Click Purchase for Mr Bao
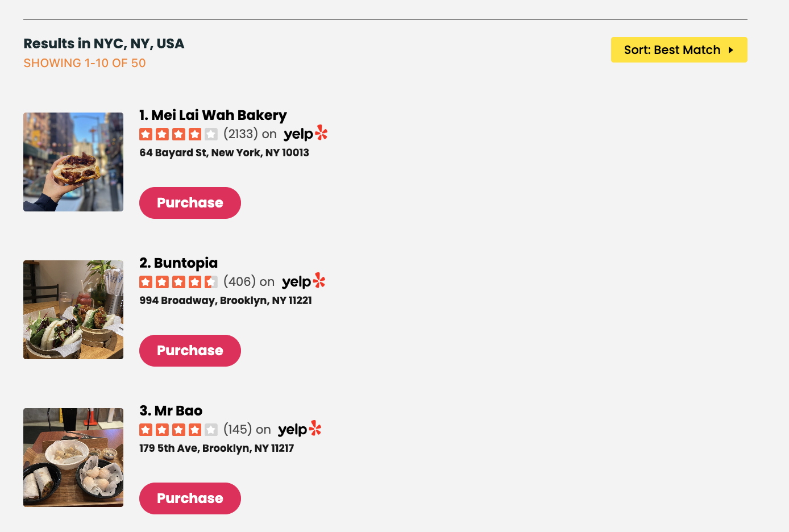The image size is (789, 532). (x=190, y=498)
